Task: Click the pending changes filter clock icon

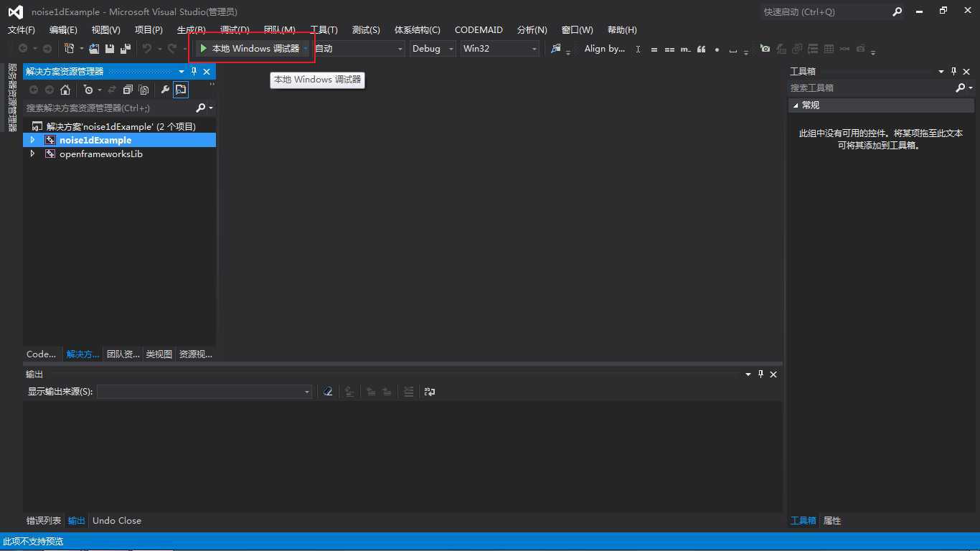Action: tap(88, 90)
